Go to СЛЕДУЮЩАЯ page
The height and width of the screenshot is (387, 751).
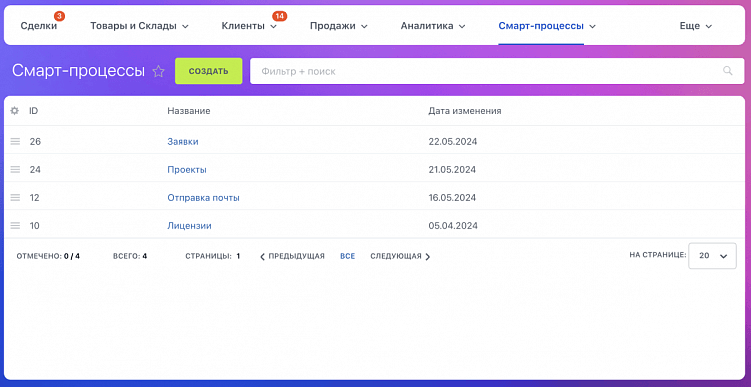(x=400, y=256)
